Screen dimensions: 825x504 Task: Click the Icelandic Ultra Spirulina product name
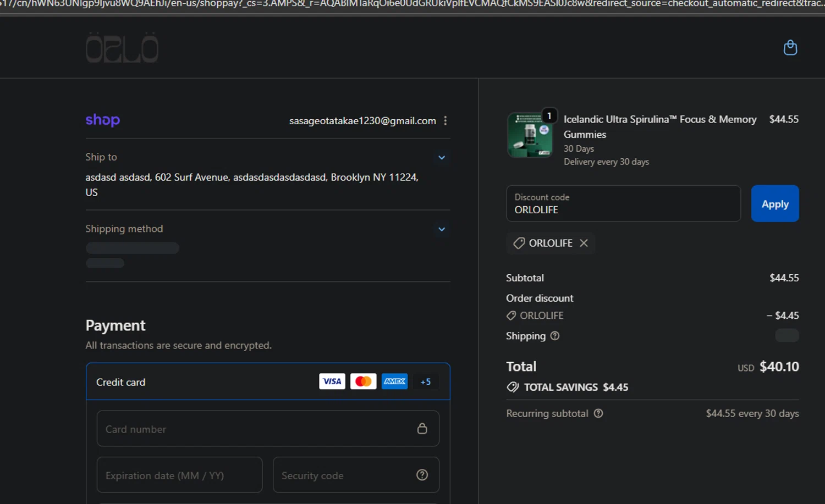pos(660,127)
